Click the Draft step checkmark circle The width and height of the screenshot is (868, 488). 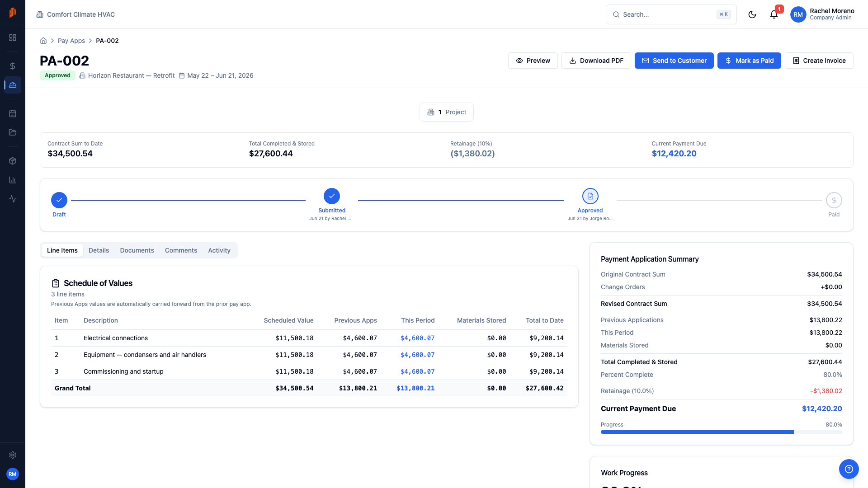pos(59,200)
